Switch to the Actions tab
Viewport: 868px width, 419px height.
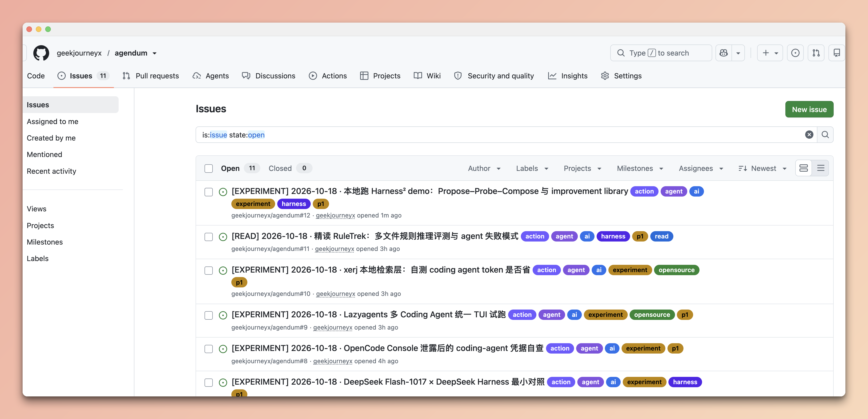click(x=328, y=76)
